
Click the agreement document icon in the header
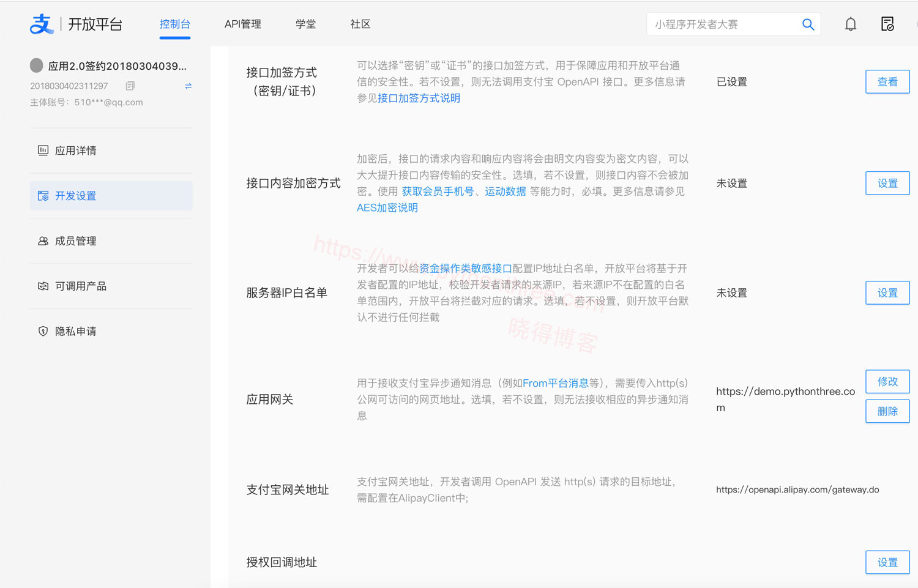[888, 24]
